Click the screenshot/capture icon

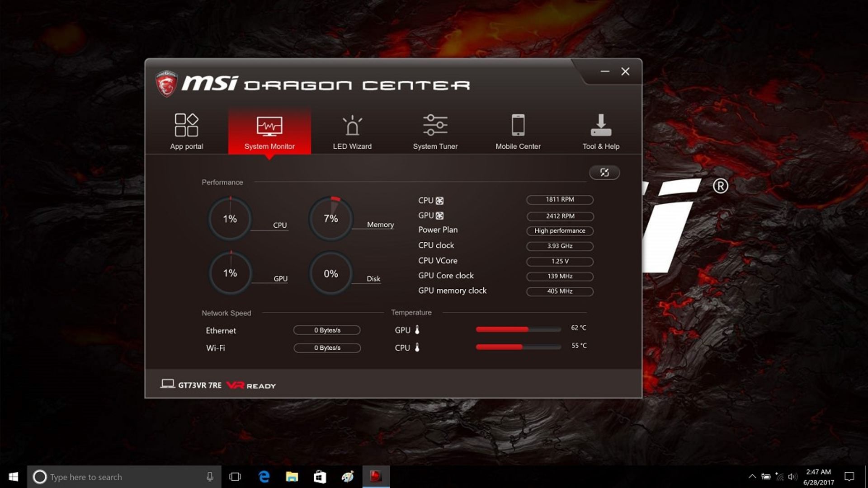click(x=604, y=173)
